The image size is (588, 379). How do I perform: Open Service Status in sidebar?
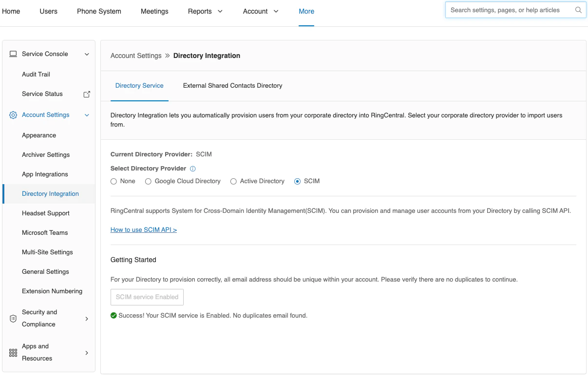pyautogui.click(x=42, y=94)
